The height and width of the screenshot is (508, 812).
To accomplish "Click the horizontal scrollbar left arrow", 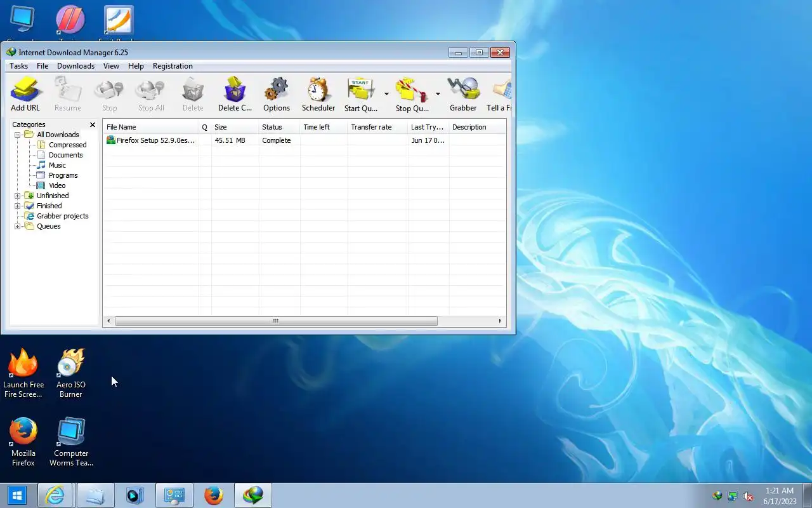I will (108, 321).
